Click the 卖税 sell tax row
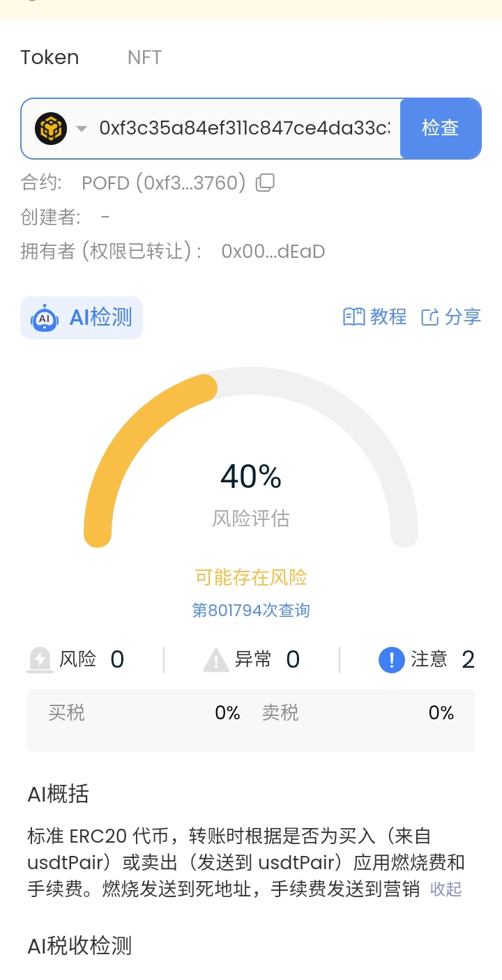502x980 pixels. 358,712
